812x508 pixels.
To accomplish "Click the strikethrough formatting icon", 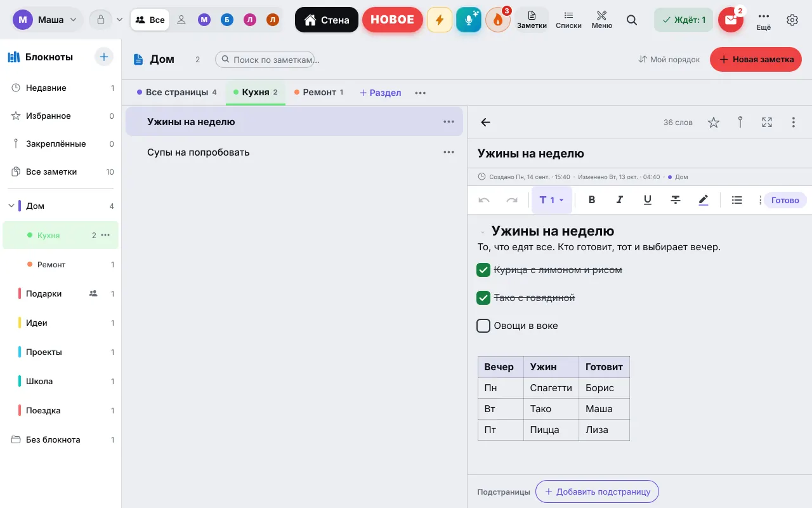I will tap(676, 200).
